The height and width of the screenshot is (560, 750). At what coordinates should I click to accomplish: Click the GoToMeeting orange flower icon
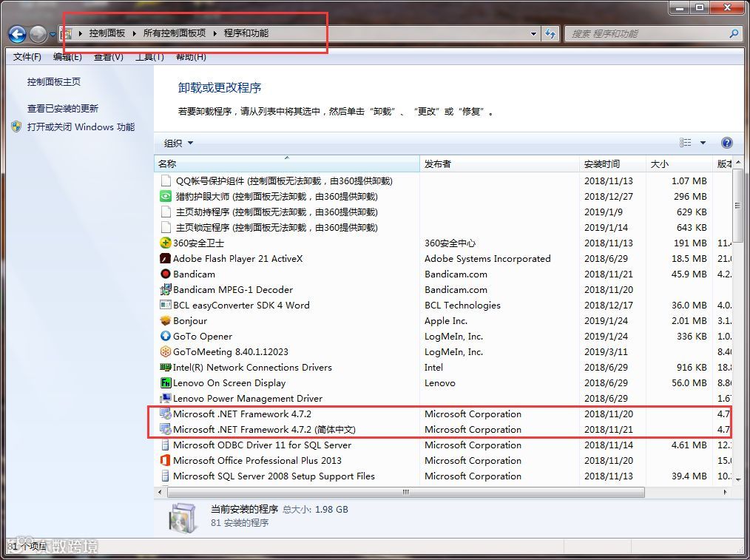166,351
